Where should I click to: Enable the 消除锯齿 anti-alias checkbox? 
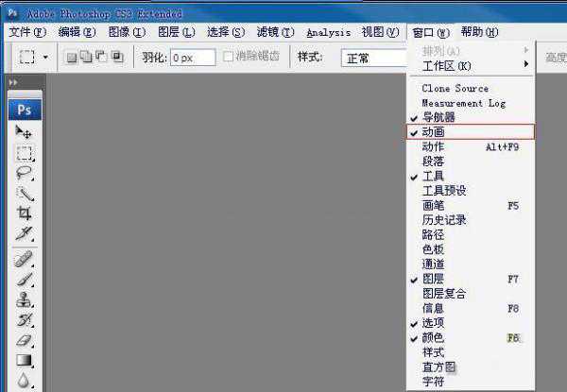(228, 57)
